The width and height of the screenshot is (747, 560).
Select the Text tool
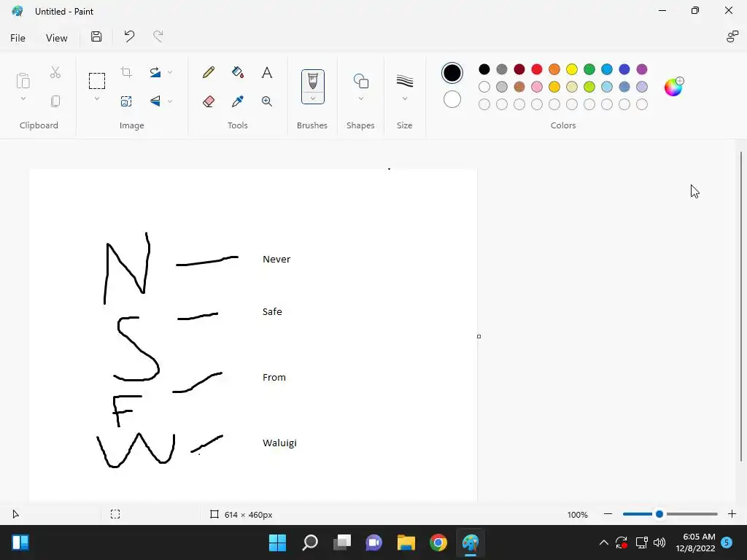[x=267, y=72]
